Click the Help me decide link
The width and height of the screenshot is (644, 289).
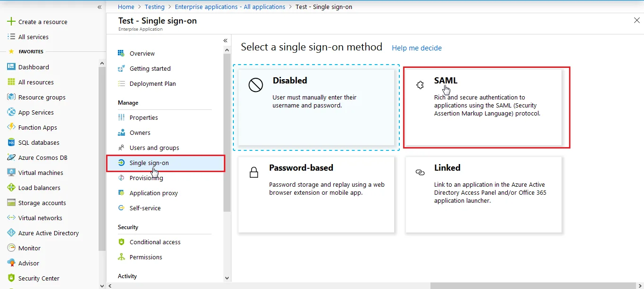tap(416, 48)
